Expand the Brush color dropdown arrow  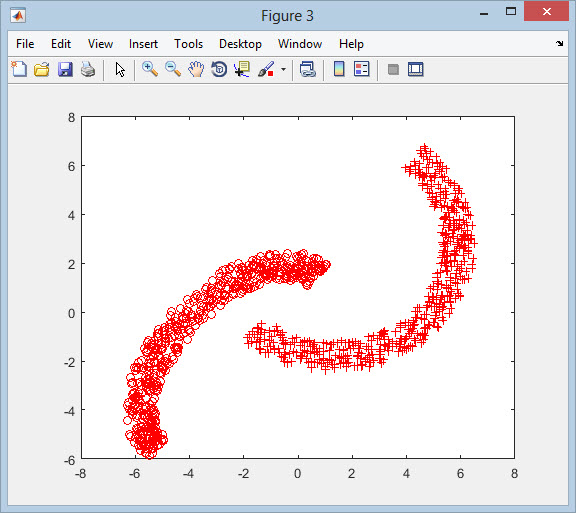click(x=283, y=69)
